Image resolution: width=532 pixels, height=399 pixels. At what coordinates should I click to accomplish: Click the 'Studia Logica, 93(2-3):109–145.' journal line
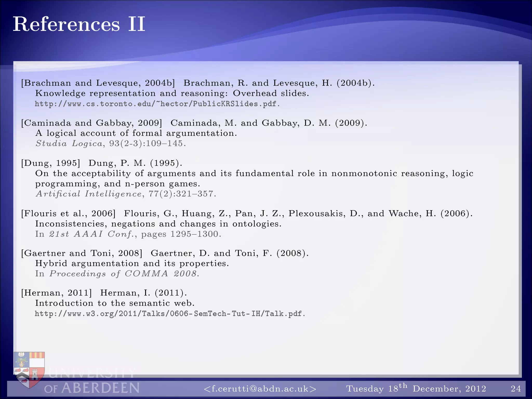pos(111,143)
